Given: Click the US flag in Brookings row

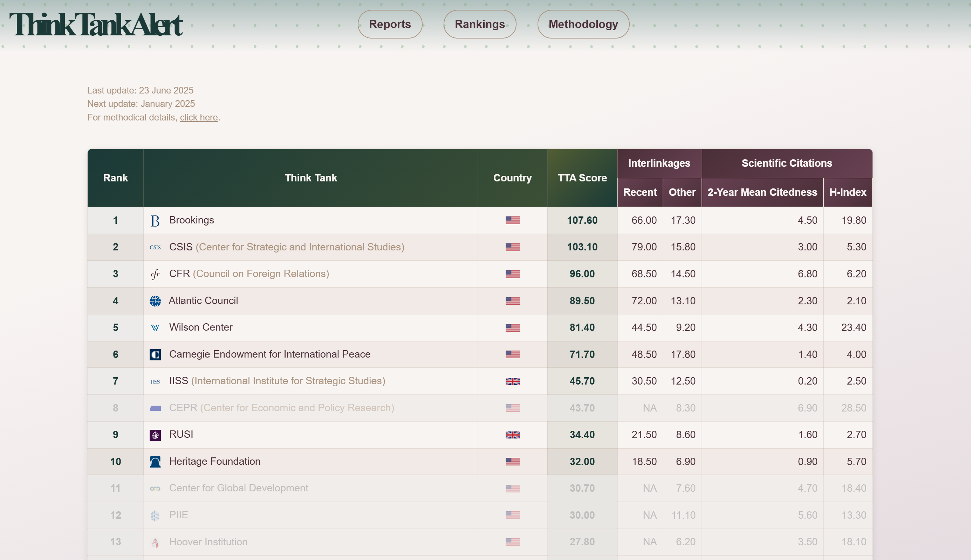Looking at the screenshot, I should click(x=512, y=220).
